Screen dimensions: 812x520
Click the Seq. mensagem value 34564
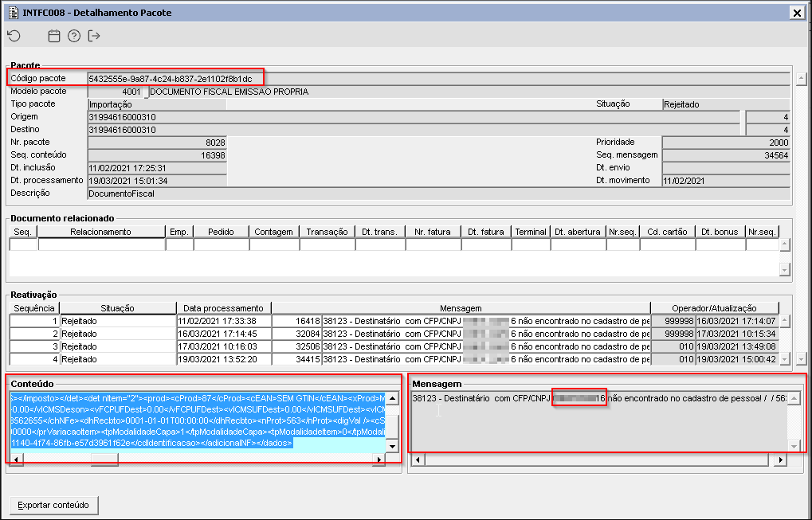coord(726,154)
